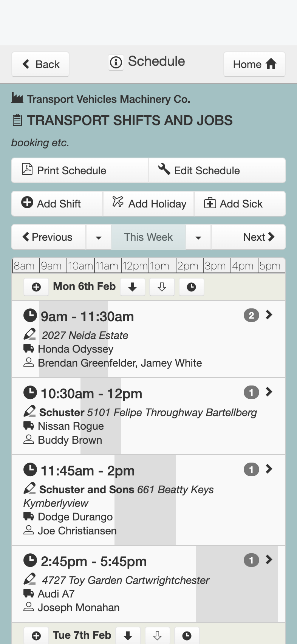This screenshot has height=644, width=297.
Task: Click the Add Holiday button
Action: pyautogui.click(x=148, y=204)
